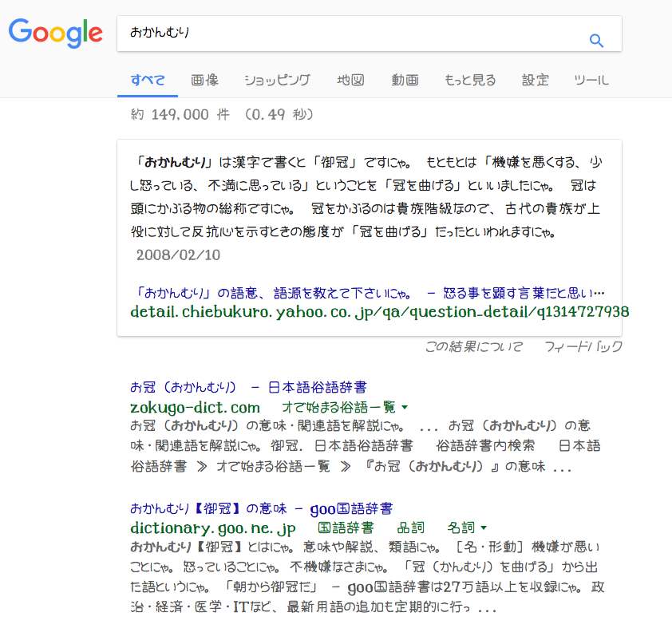
Task: Open the 動画 results tab
Action: pyautogui.click(x=405, y=80)
